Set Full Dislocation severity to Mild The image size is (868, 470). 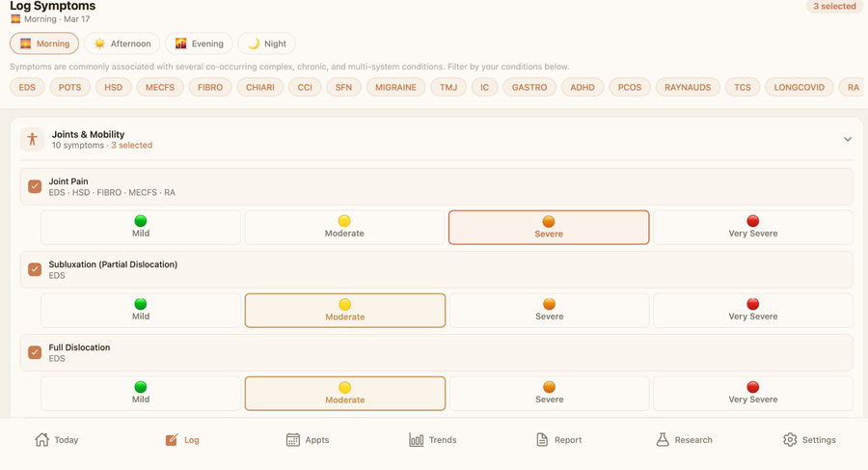[x=141, y=394]
